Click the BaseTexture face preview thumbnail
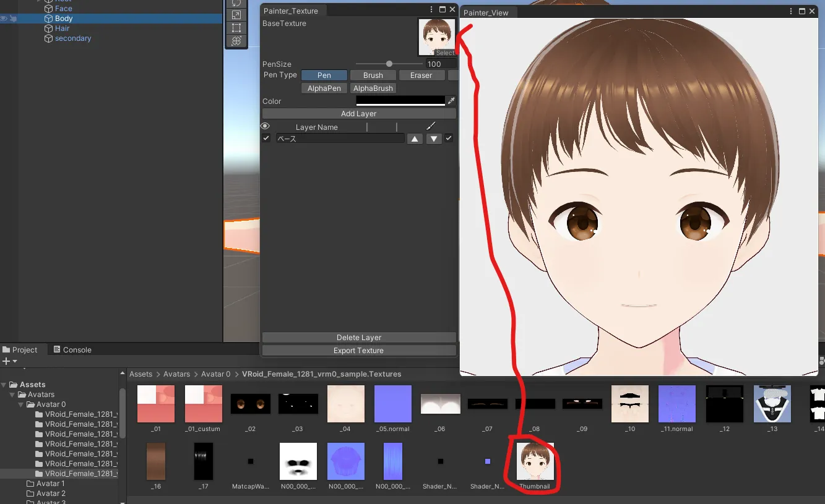Screen dimensions: 825x504 pos(436,37)
